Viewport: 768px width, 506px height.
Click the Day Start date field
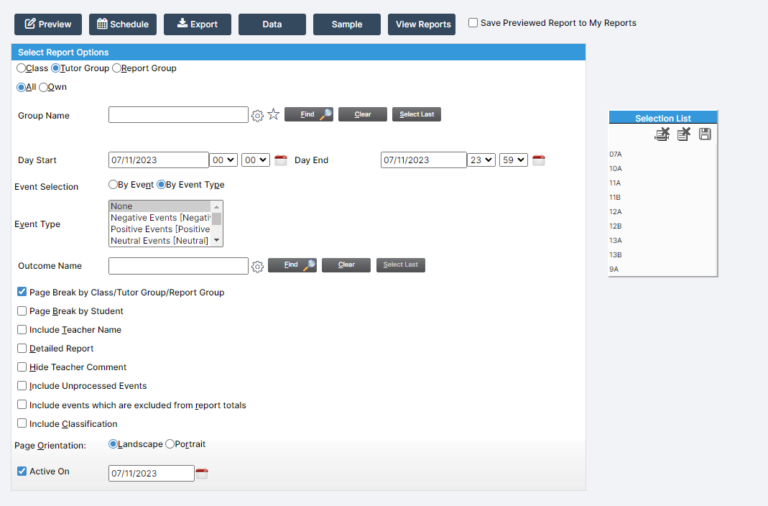[158, 160]
